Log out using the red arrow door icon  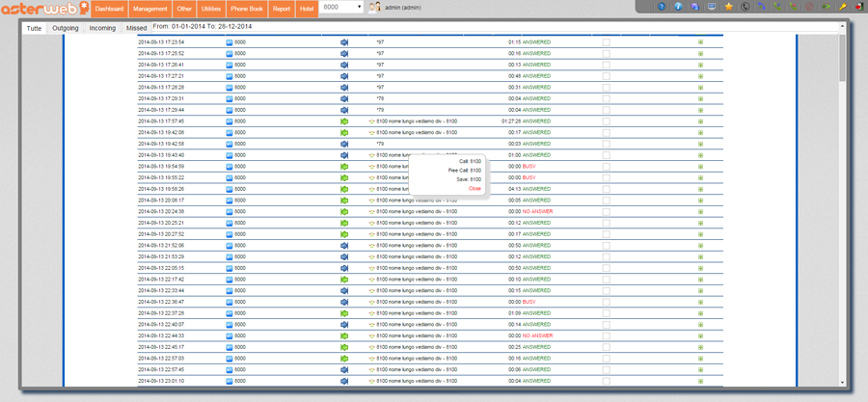858,7
